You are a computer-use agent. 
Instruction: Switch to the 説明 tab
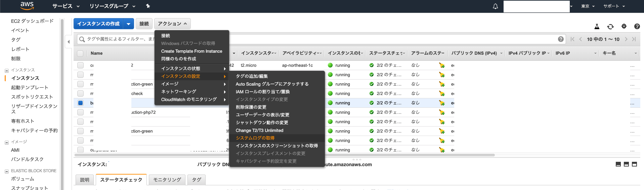pos(85,180)
